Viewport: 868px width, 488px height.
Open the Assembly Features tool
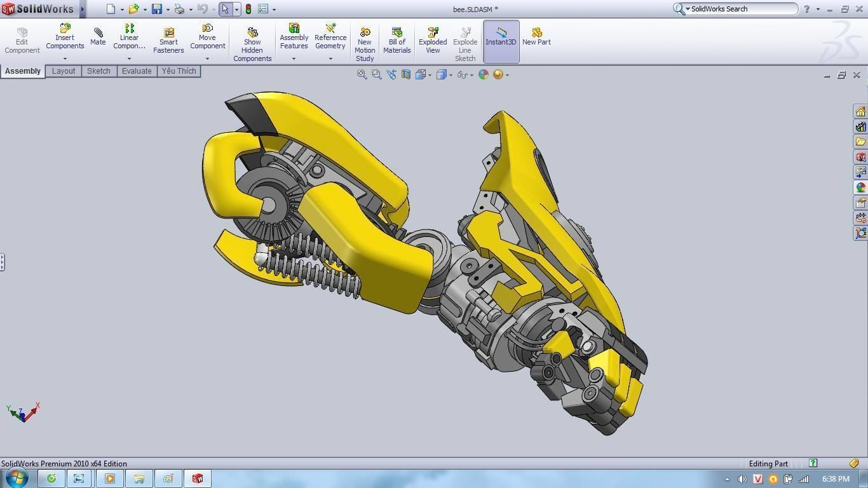click(x=294, y=37)
